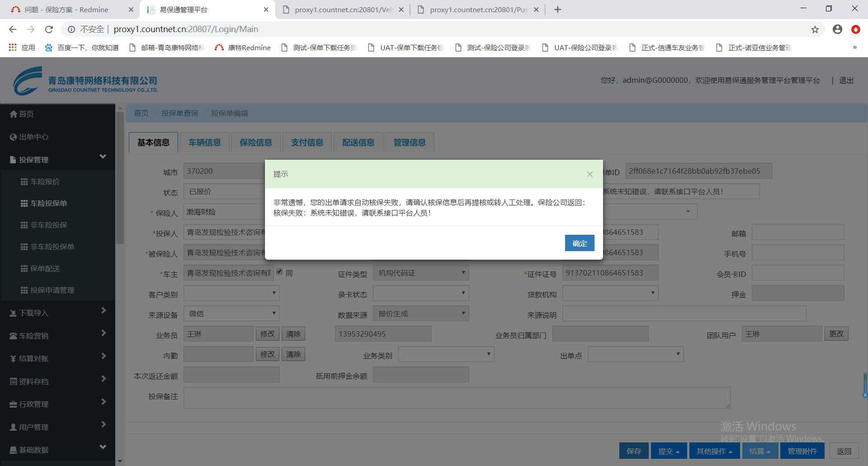
Task: Click 确定 button in the dialog
Action: (x=579, y=243)
